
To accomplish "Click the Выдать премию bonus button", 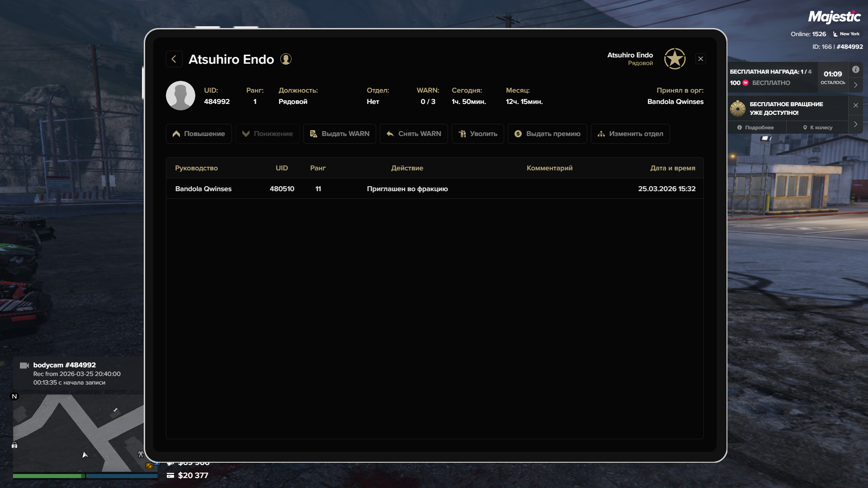I will (547, 134).
